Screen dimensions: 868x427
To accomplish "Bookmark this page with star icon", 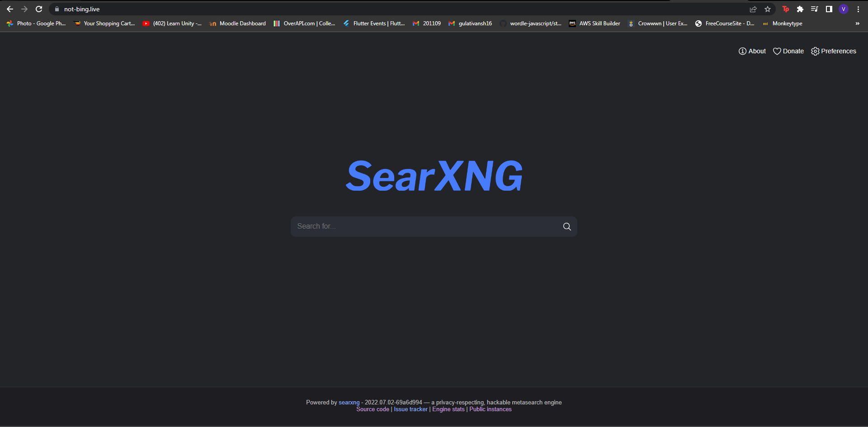I will 768,9.
